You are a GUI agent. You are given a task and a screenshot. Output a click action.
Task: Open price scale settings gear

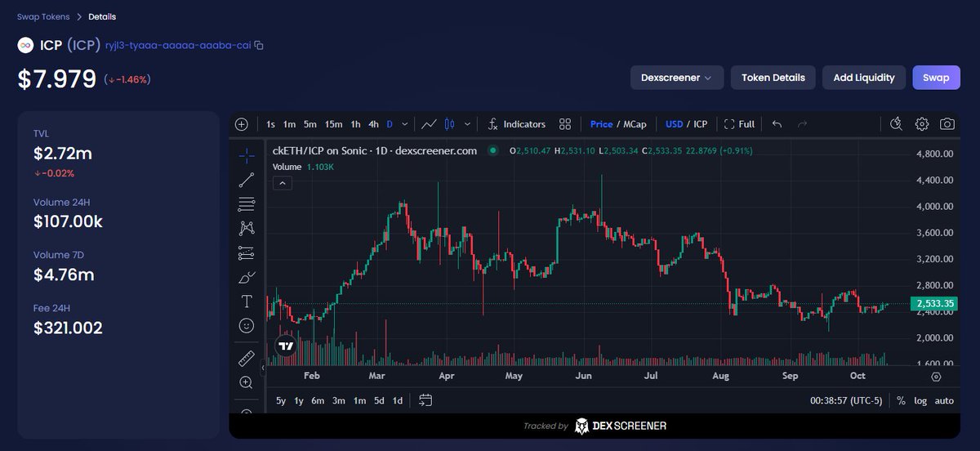pyautogui.click(x=936, y=377)
